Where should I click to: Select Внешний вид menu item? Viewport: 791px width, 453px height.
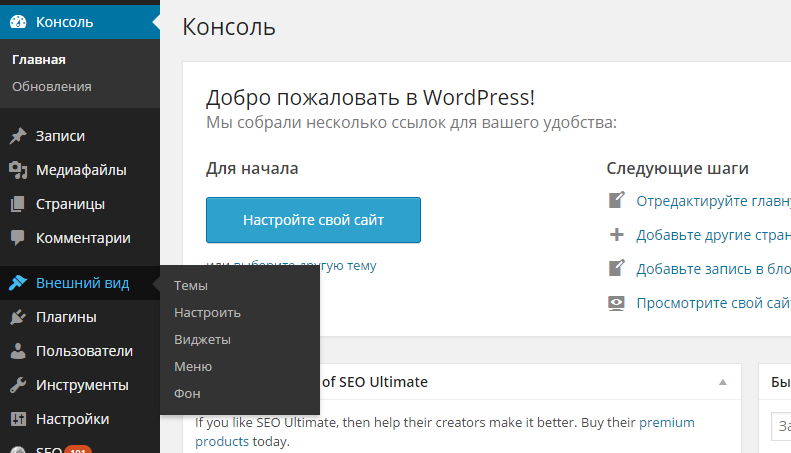(80, 283)
